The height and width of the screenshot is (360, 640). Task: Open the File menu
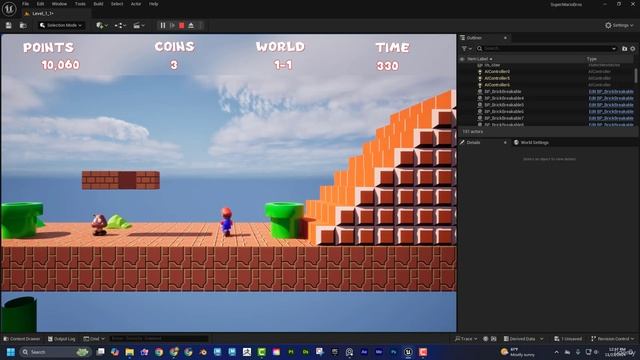[25, 4]
